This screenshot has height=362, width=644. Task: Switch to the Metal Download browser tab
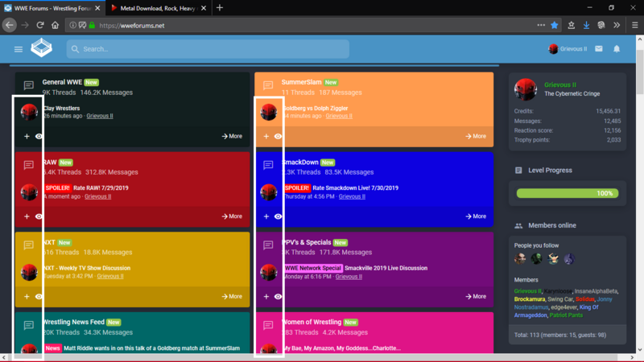[158, 8]
